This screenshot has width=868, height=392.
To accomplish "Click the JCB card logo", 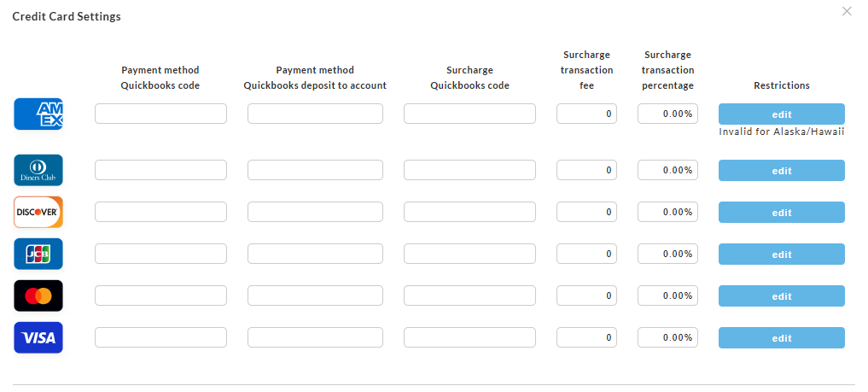I will [38, 255].
